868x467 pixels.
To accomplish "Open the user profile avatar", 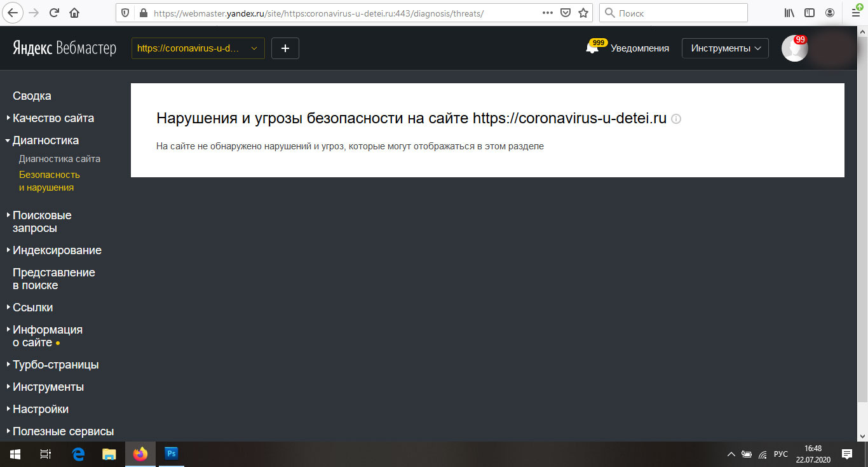I will click(794, 48).
